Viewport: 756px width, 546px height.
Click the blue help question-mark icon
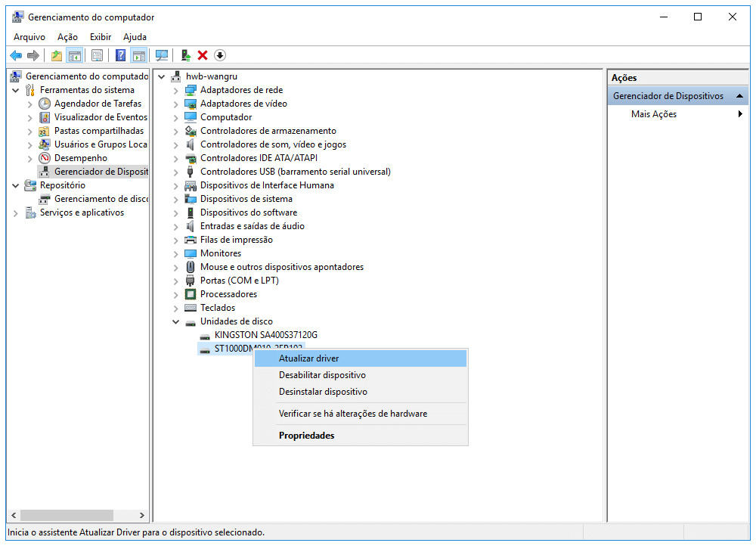click(x=120, y=55)
